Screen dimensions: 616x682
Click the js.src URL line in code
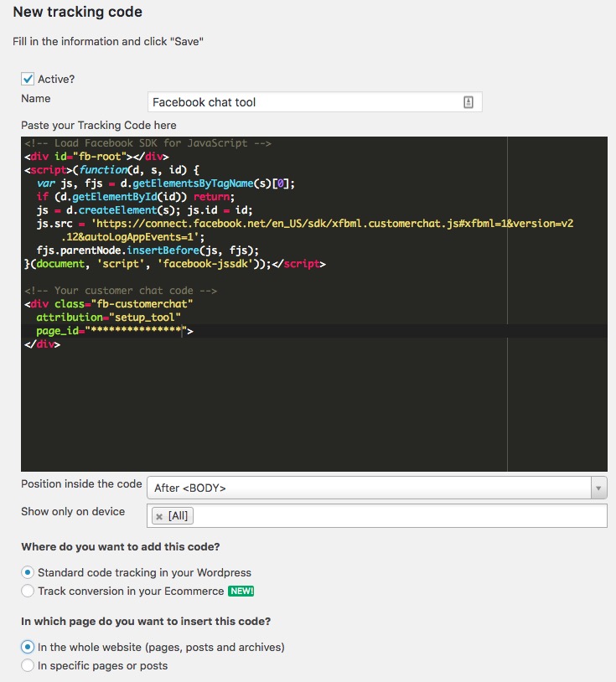304,224
